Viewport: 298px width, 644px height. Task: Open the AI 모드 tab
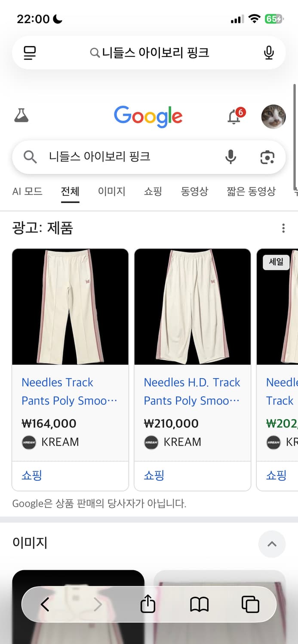pyautogui.click(x=27, y=191)
